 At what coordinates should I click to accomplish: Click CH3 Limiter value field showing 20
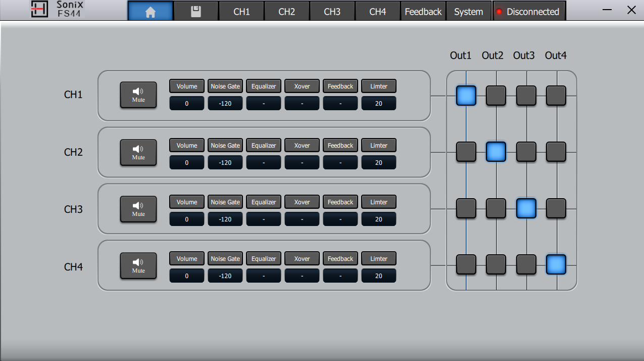point(379,219)
